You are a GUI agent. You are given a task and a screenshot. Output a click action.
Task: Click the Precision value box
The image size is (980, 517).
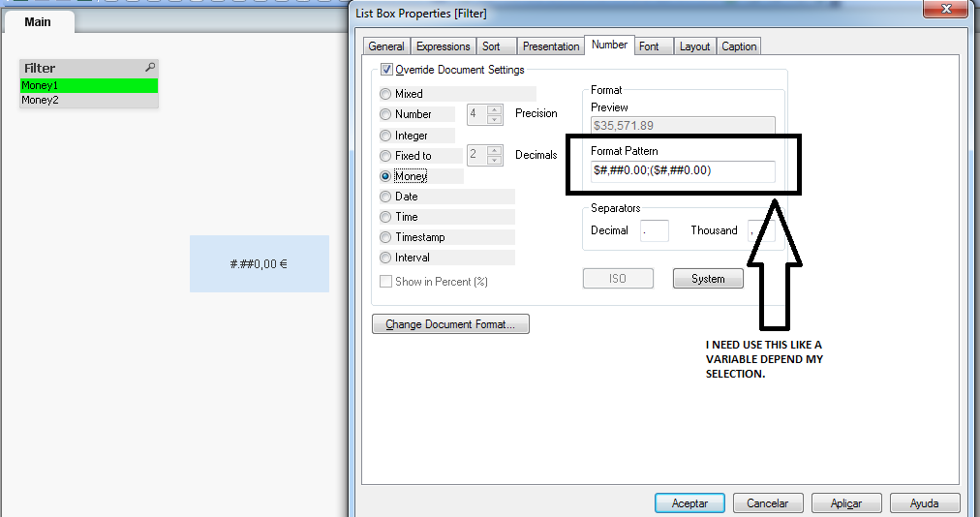476,114
